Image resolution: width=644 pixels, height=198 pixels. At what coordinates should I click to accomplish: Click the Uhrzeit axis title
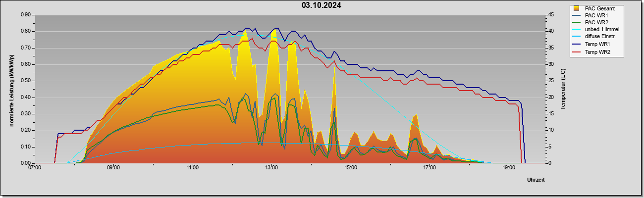[x=536, y=180]
